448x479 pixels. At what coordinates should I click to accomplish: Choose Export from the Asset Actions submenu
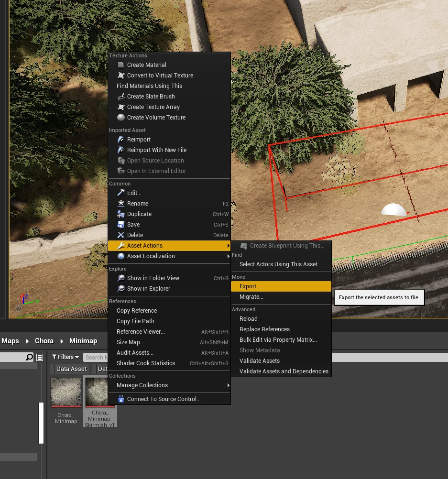click(x=251, y=286)
